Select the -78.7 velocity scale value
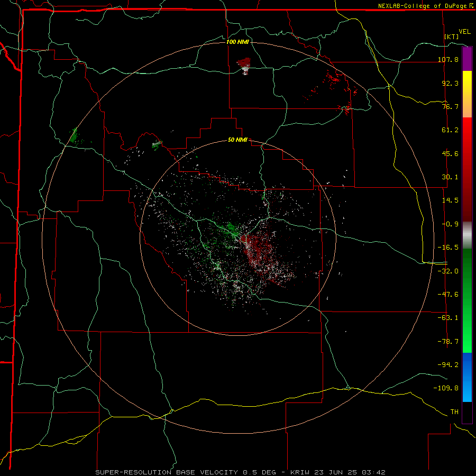 tap(448, 342)
